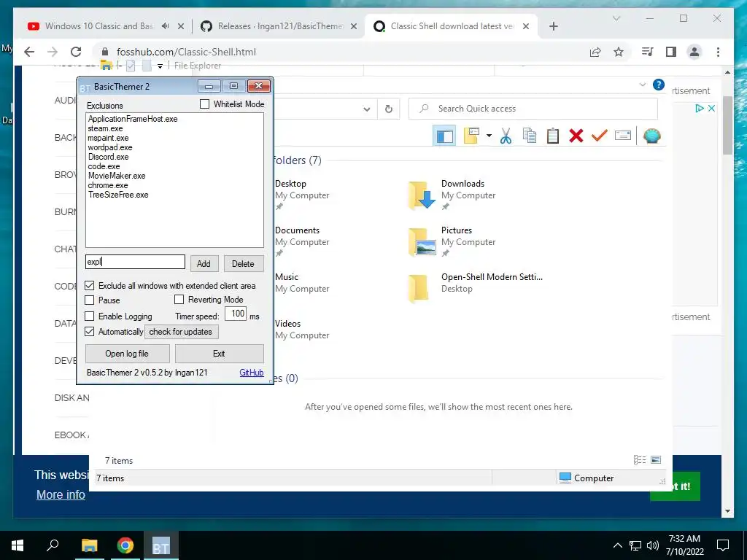
Task: Enable Whitelist Mode checkbox
Action: [204, 104]
